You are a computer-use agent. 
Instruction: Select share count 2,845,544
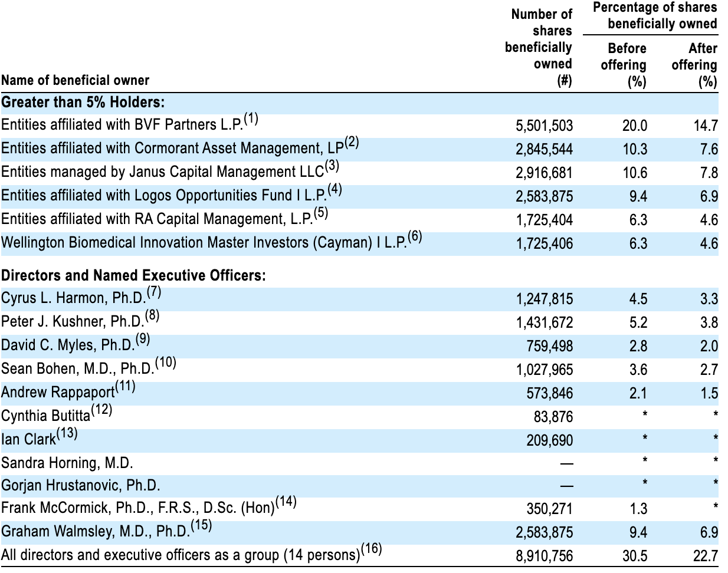(x=544, y=149)
